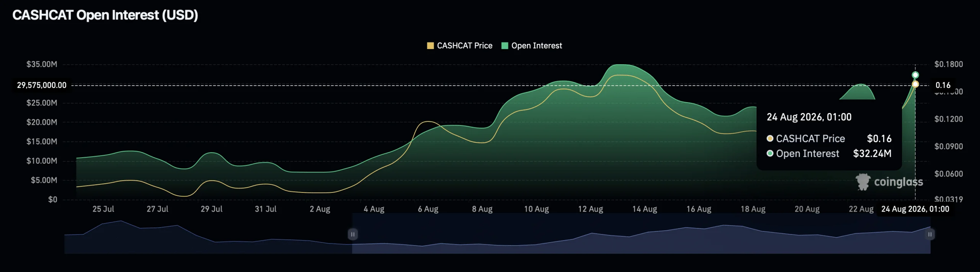The width and height of the screenshot is (980, 272).
Task: Click the 29 Jul x-axis label
Action: tap(212, 209)
